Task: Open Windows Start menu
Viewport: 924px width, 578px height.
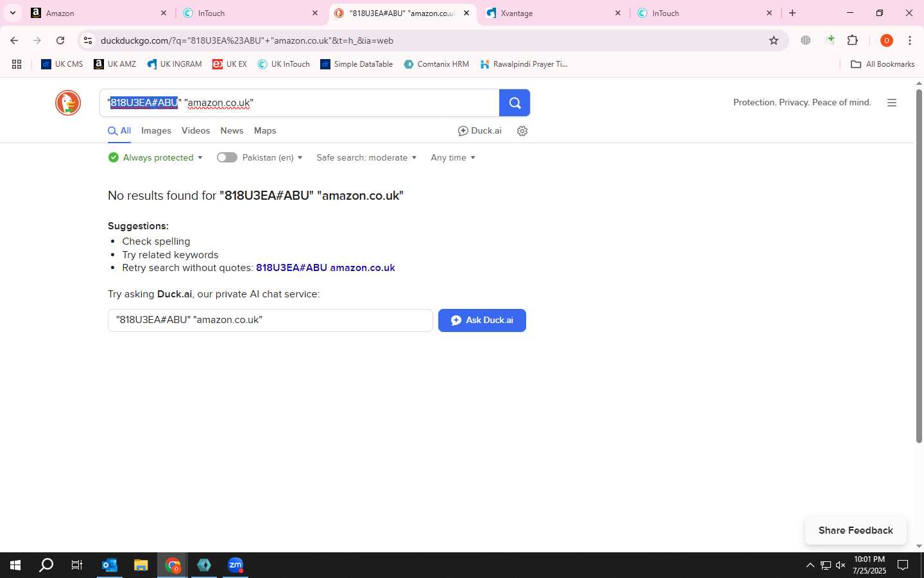Action: 15,565
